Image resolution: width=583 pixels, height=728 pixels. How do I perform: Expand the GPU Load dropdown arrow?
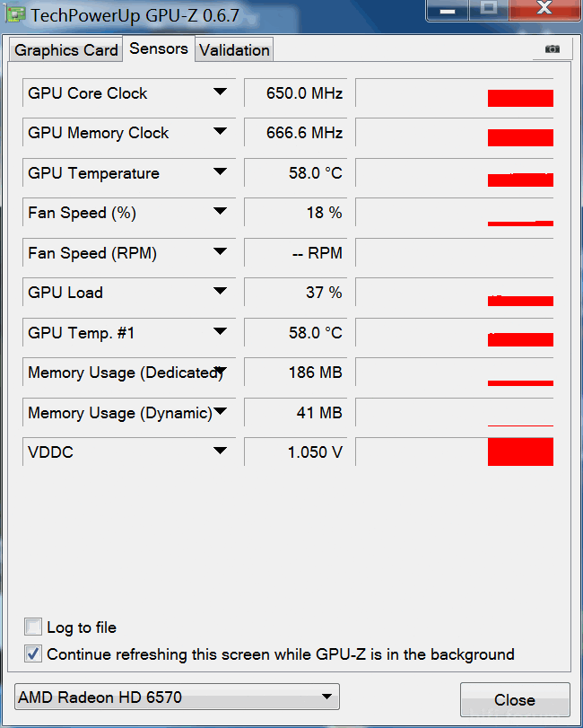[220, 292]
